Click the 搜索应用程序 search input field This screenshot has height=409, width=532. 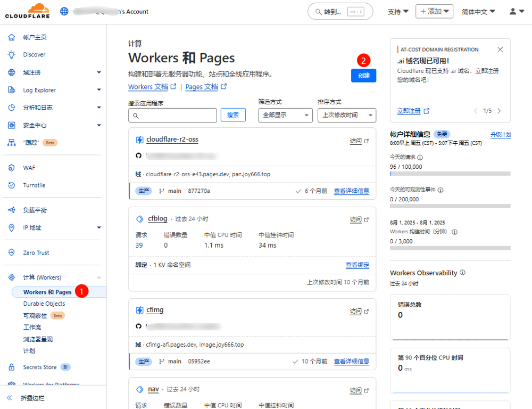pos(172,115)
